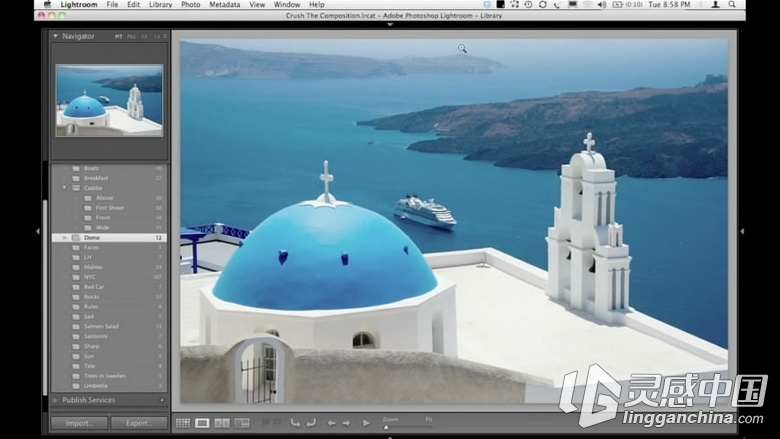Select the Malmo collection
Screen dimensions: 780x439
tap(109, 267)
